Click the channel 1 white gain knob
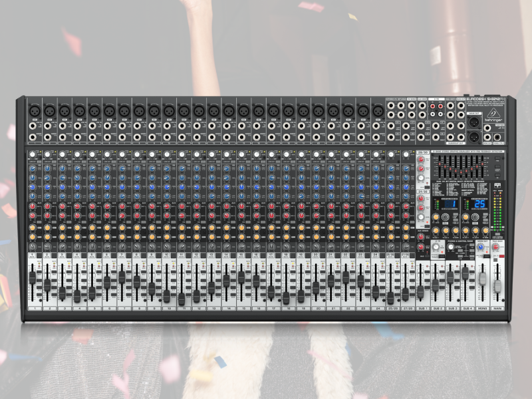This screenshot has height=399, width=532. tap(32, 155)
